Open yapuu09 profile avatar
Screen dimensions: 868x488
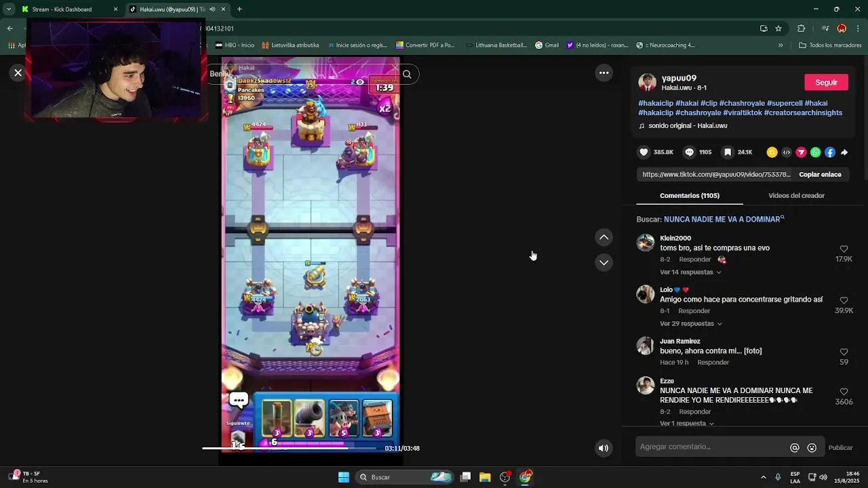click(x=648, y=83)
